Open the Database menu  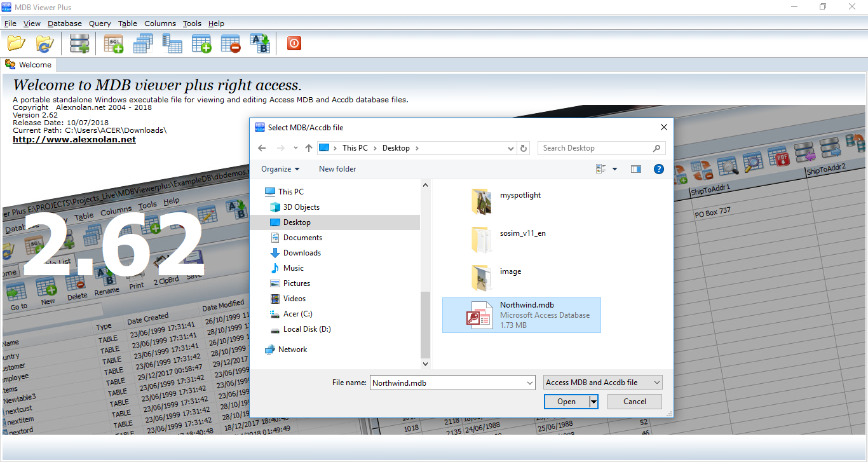point(65,24)
